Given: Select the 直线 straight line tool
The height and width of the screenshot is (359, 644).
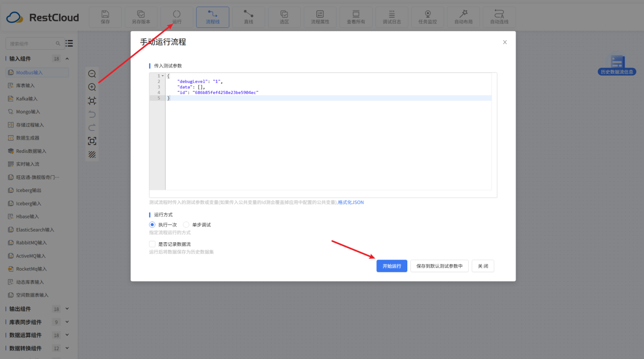Looking at the screenshot, I should [x=248, y=17].
